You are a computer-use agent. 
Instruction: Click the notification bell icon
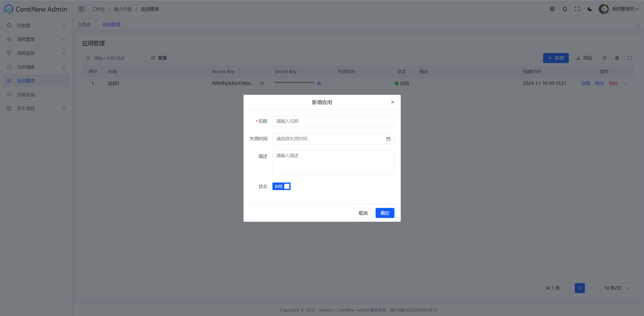[565, 9]
